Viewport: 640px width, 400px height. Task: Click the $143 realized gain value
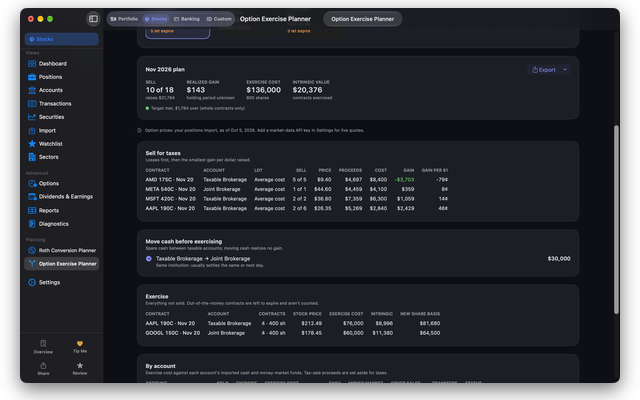click(196, 90)
